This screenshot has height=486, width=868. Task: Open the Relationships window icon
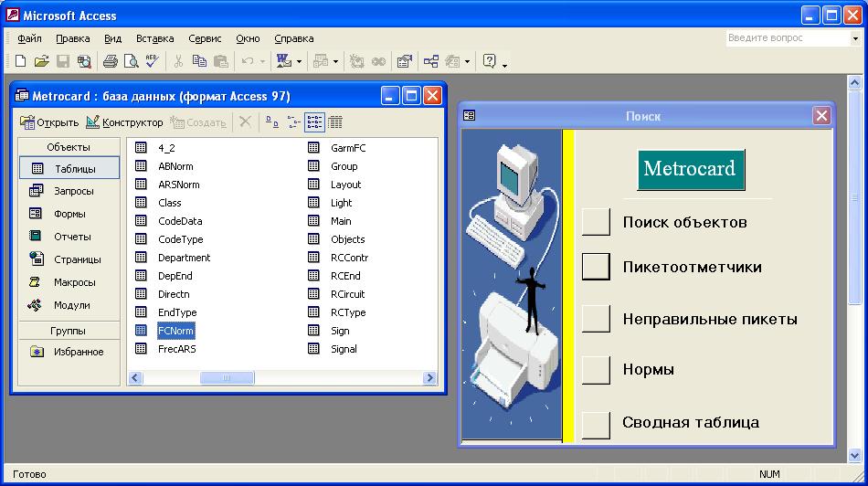click(431, 61)
